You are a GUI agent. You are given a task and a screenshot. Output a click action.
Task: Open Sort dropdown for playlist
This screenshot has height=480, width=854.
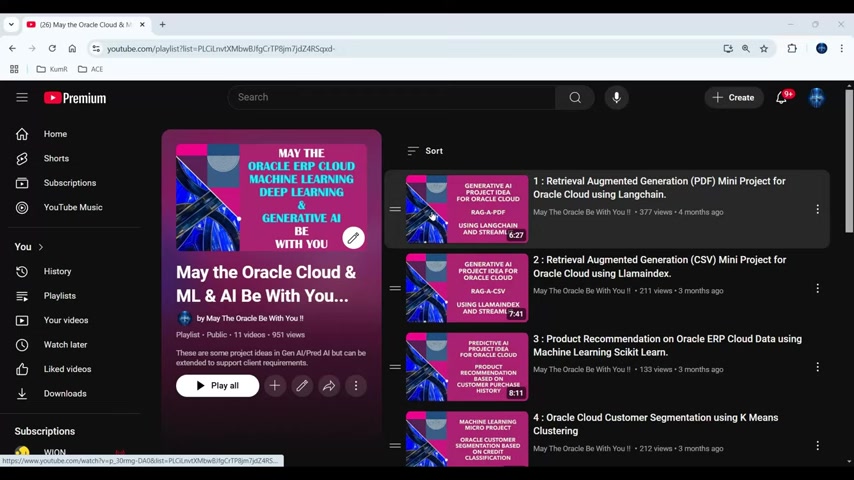tap(425, 151)
